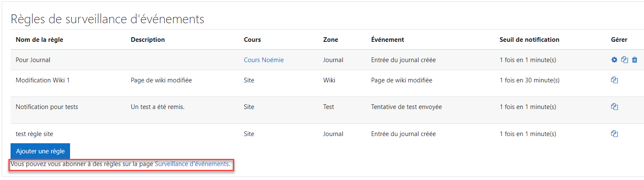Click the Seuil de notification column header
This screenshot has width=644, height=180.
pos(529,40)
